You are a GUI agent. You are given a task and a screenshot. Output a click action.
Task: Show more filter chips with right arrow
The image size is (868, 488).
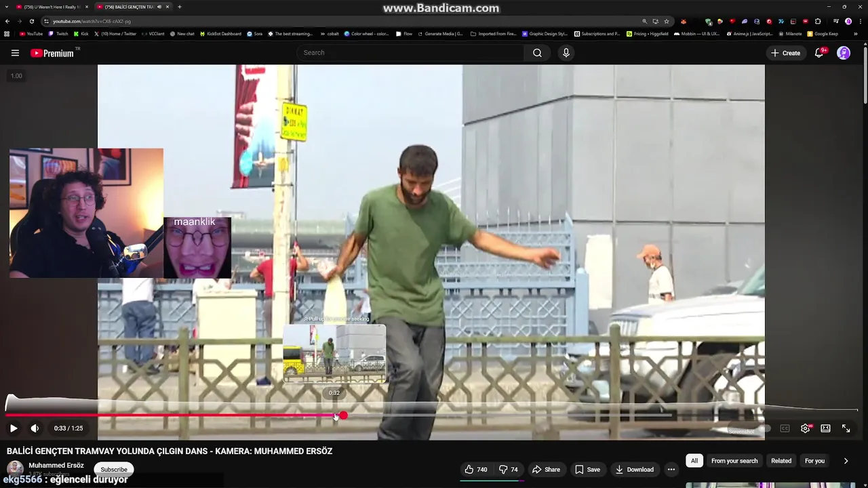(846, 461)
